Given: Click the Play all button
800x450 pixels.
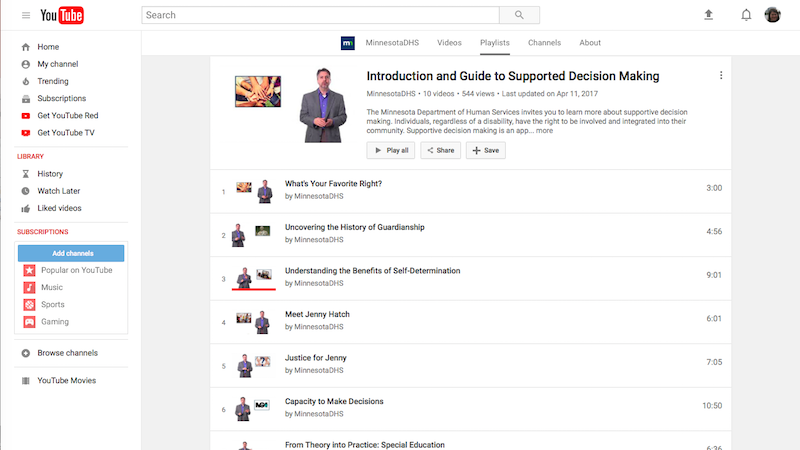Looking at the screenshot, I should [390, 150].
